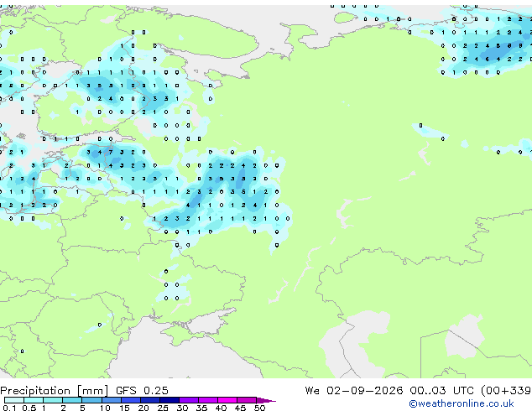Click the legend scale label '0.5'
Screen dimensions: 532x411
tap(29, 408)
